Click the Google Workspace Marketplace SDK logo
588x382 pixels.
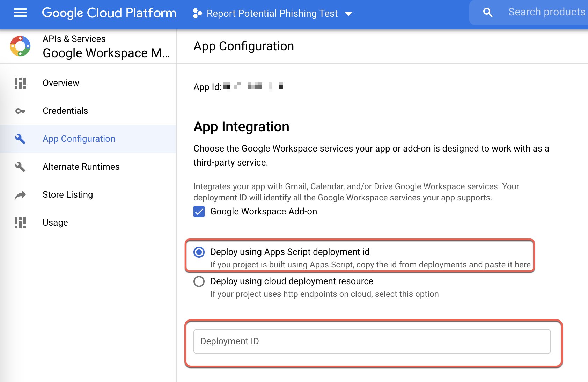point(20,46)
